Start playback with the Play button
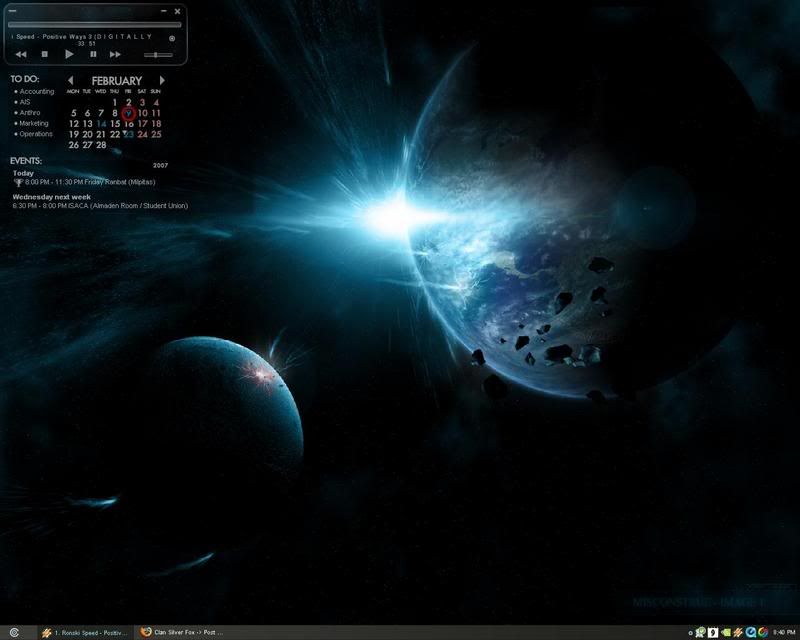The height and width of the screenshot is (640, 800). [x=69, y=54]
